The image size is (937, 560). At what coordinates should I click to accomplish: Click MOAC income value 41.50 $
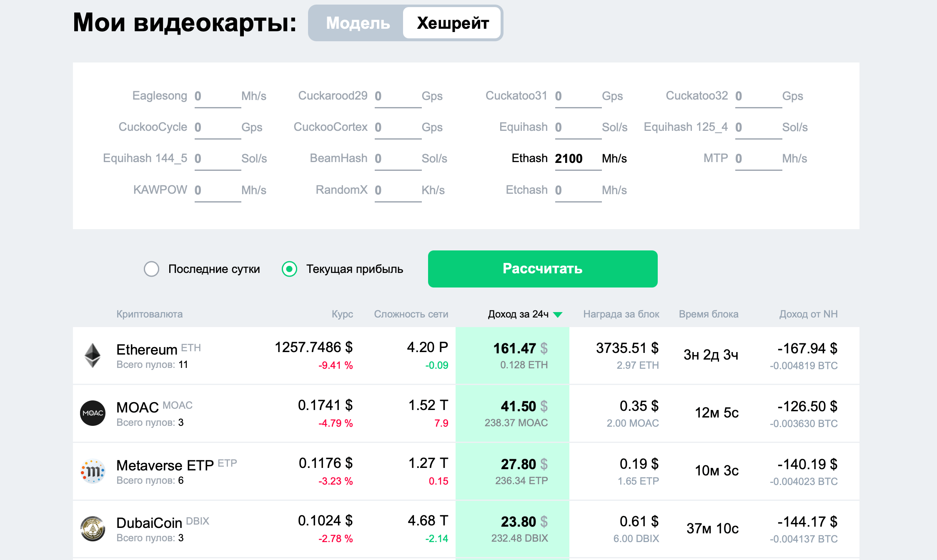coord(524,406)
